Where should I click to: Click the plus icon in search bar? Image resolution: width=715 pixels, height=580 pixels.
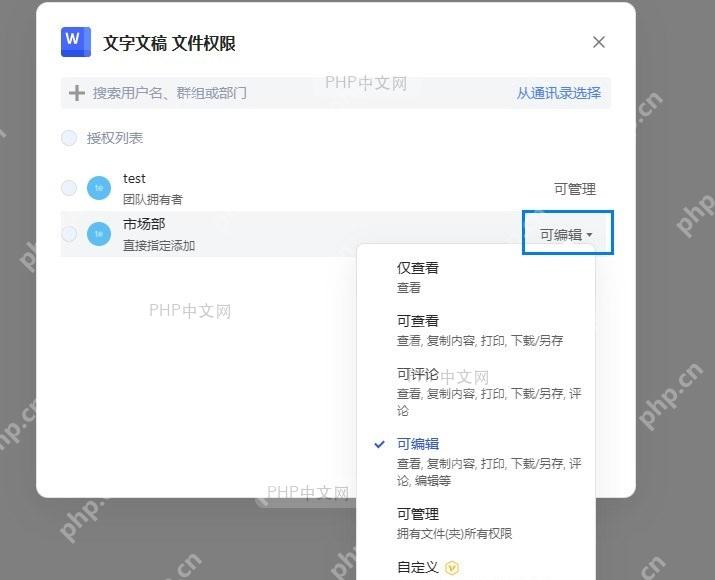77,93
